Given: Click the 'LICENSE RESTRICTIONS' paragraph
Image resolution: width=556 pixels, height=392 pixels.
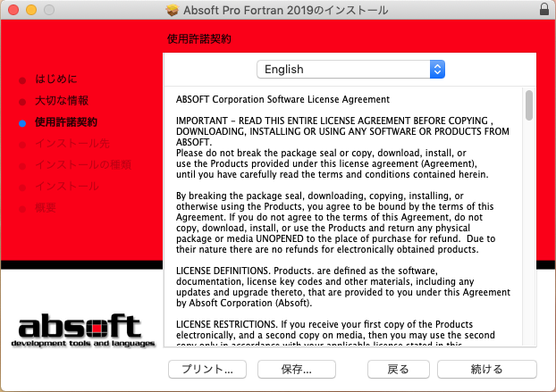Looking at the screenshot, I should pos(335,334).
